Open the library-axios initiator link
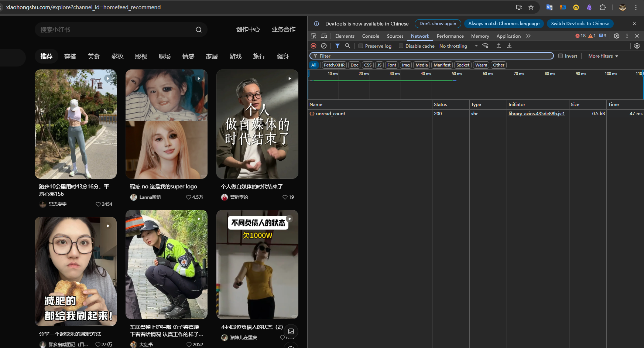The width and height of the screenshot is (644, 348). pos(537,114)
